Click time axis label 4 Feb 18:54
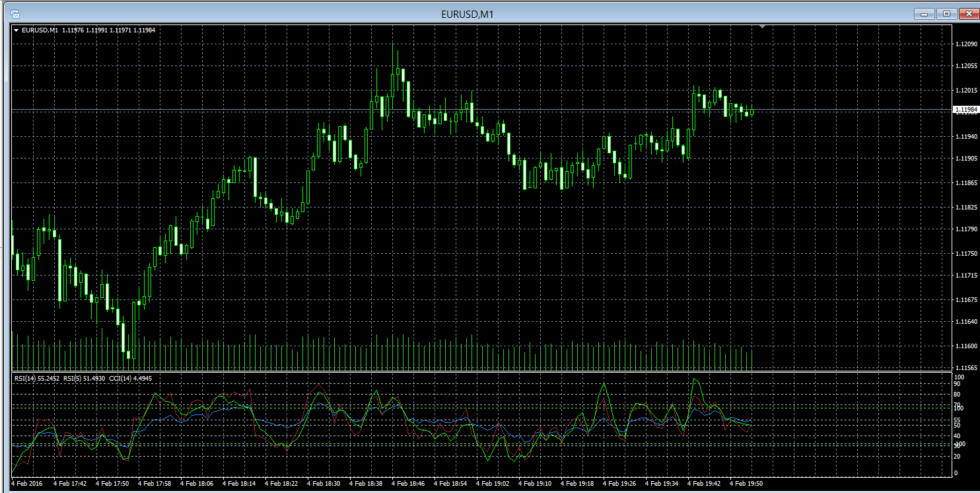Viewport: 980px width, 493px height. tap(451, 484)
